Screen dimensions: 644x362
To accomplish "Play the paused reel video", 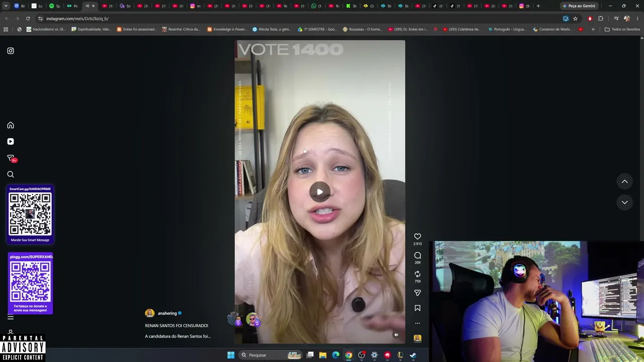I will point(320,192).
